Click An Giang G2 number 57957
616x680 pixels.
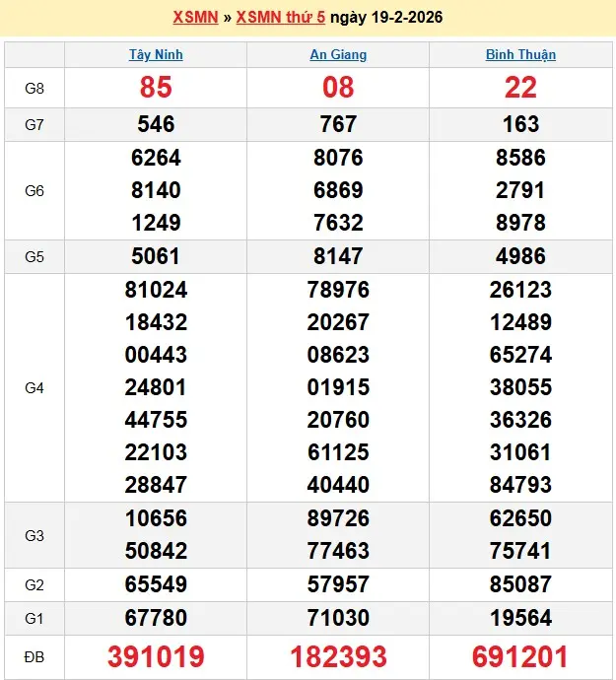click(338, 584)
